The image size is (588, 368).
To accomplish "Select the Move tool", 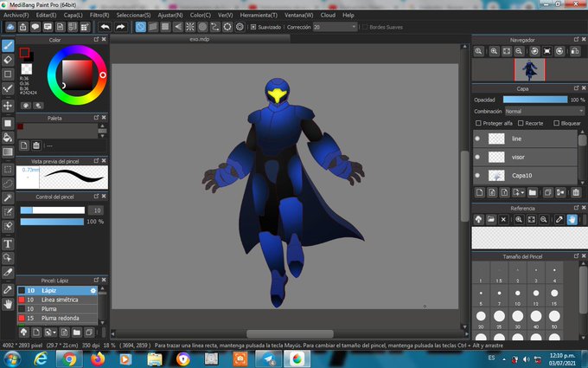I will pyautogui.click(x=8, y=106).
